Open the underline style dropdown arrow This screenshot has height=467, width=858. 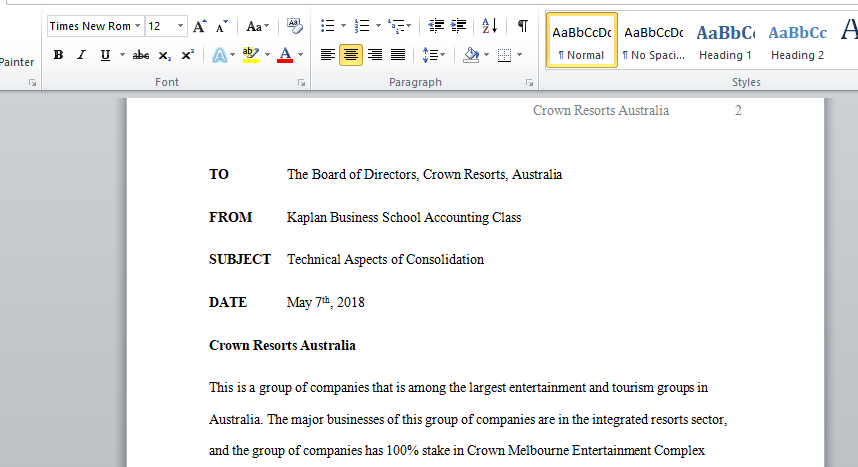[122, 55]
